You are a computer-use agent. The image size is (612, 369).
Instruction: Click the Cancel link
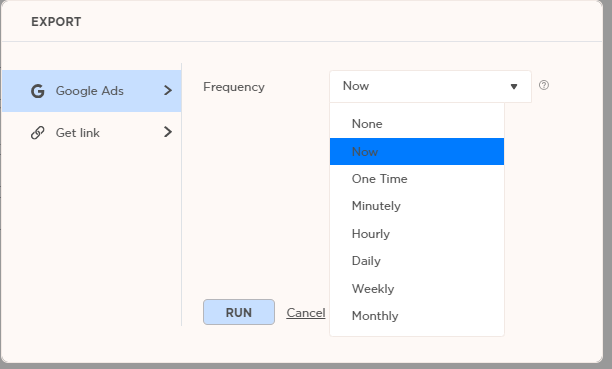[306, 313]
